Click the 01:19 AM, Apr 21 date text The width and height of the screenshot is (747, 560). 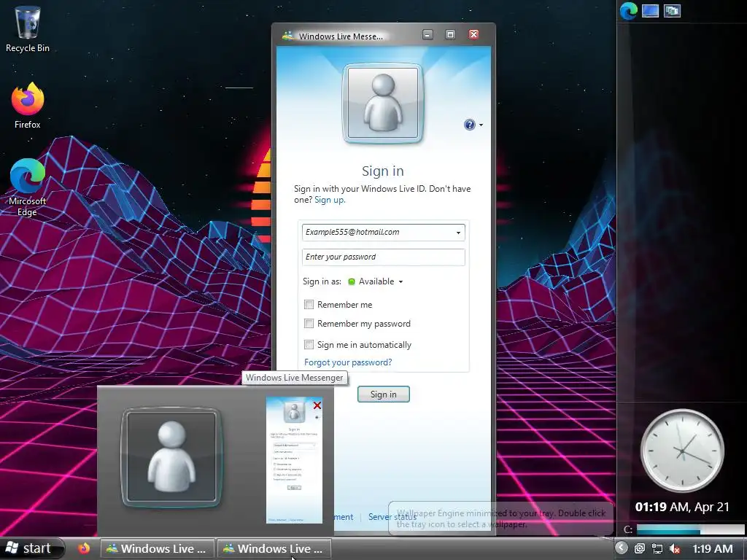[x=682, y=507]
